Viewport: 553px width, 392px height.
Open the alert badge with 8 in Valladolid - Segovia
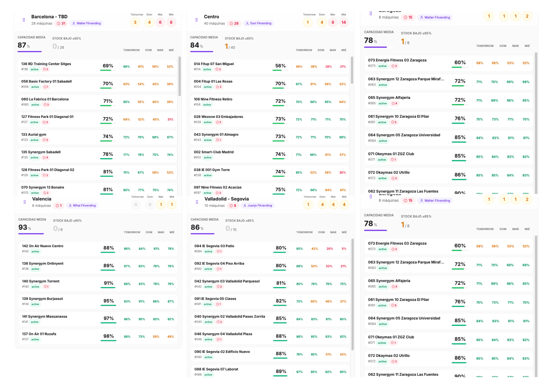coord(233,205)
